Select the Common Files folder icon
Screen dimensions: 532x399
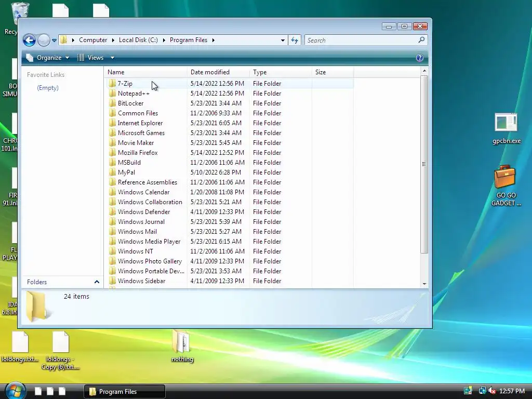click(x=112, y=113)
